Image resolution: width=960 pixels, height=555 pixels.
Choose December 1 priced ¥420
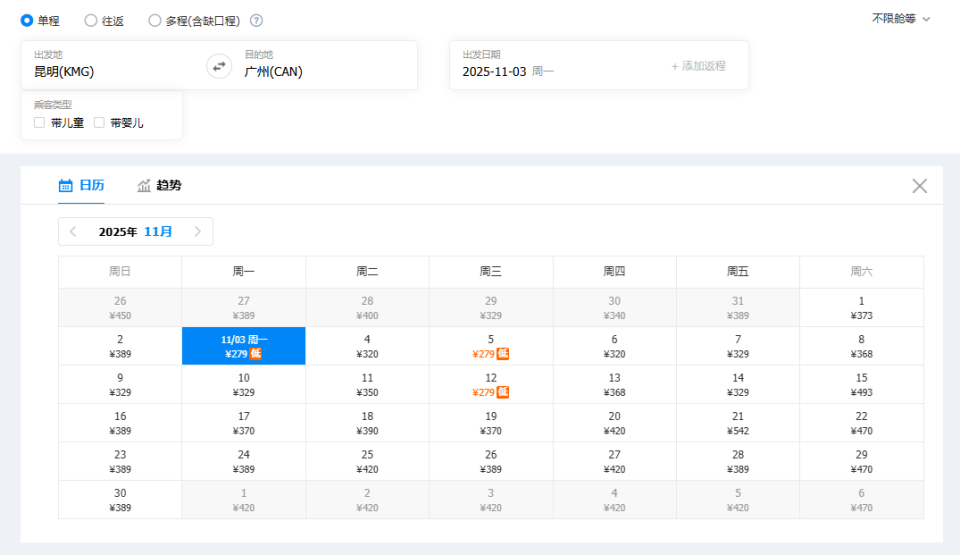[x=244, y=500]
